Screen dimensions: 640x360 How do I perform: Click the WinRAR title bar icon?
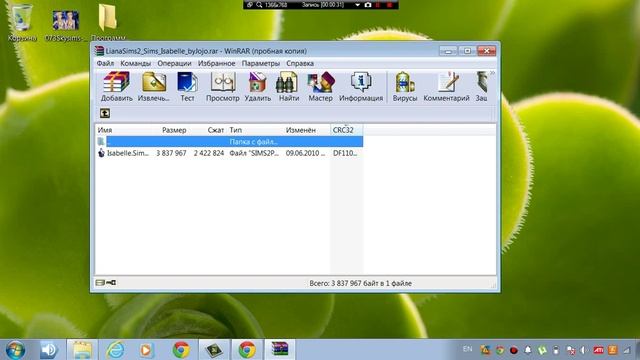[99, 51]
